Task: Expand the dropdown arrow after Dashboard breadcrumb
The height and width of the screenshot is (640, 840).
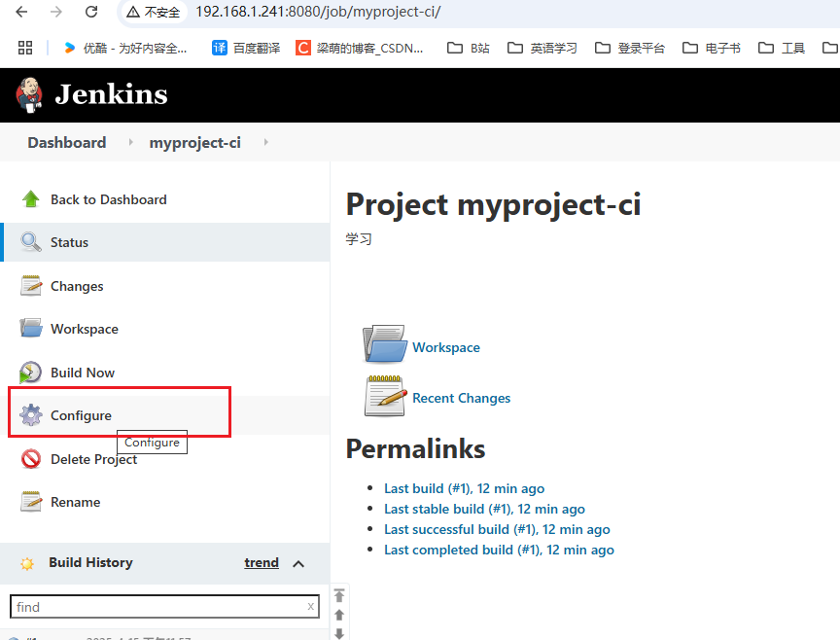Action: pyautogui.click(x=130, y=143)
